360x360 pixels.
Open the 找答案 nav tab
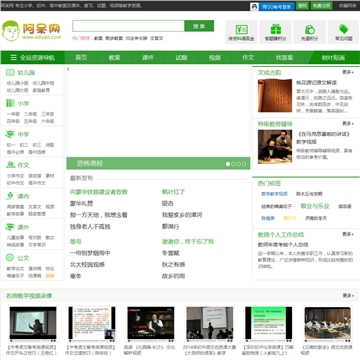pos(284,57)
